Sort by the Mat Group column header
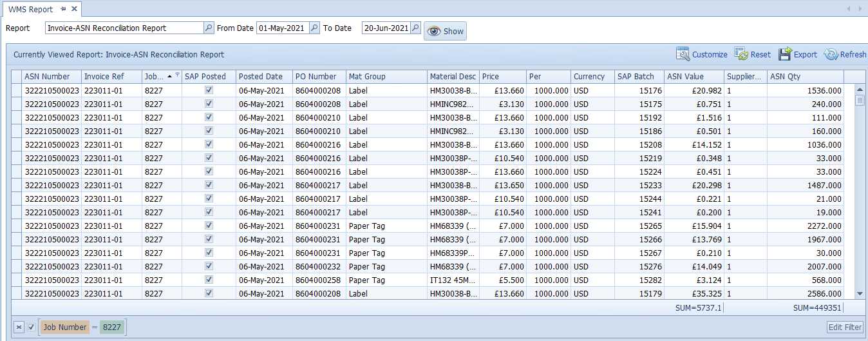 [x=387, y=76]
